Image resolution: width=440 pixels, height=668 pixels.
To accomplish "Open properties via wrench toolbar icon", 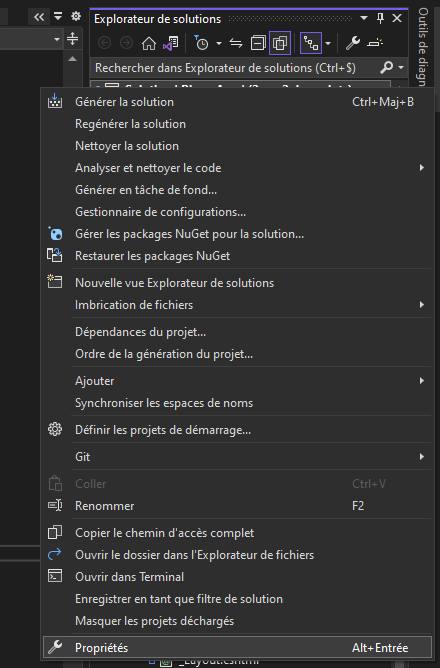I will pyautogui.click(x=353, y=43).
